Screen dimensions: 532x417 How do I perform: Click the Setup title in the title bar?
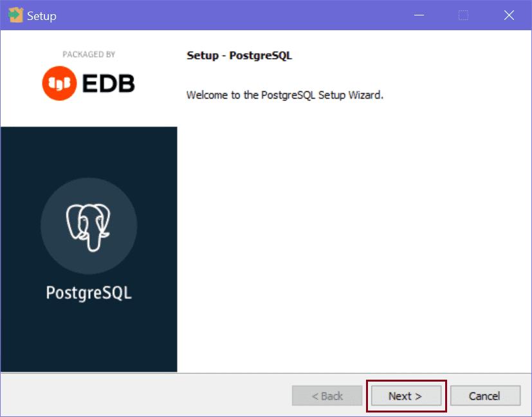click(42, 14)
